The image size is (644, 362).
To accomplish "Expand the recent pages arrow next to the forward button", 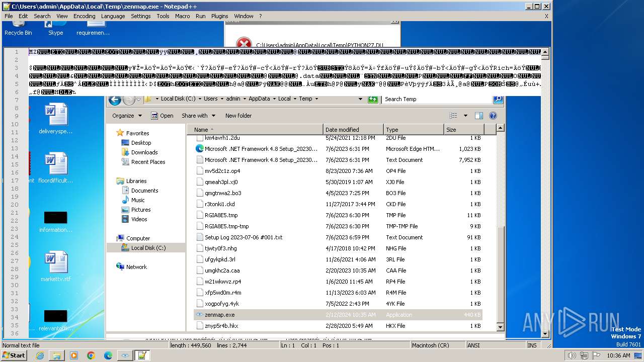I will 139,100.
